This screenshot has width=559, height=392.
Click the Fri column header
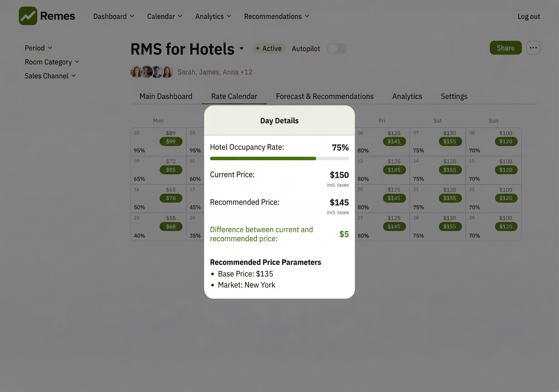point(382,121)
